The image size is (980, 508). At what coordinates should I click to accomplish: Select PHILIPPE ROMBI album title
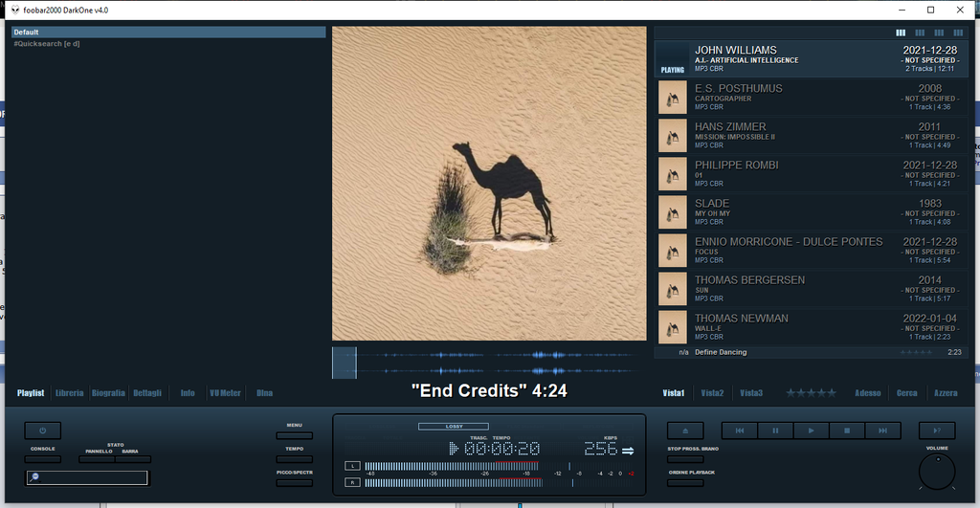(x=736, y=165)
